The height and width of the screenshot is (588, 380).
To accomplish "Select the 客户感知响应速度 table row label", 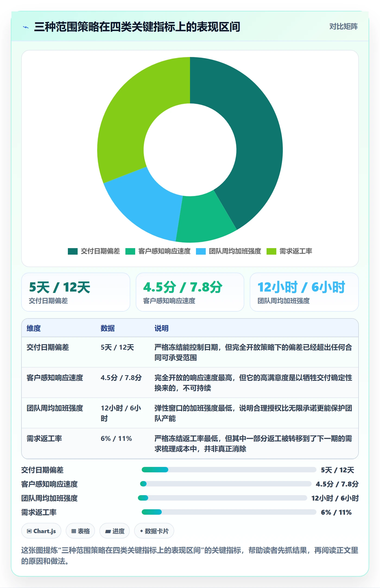I will (55, 378).
